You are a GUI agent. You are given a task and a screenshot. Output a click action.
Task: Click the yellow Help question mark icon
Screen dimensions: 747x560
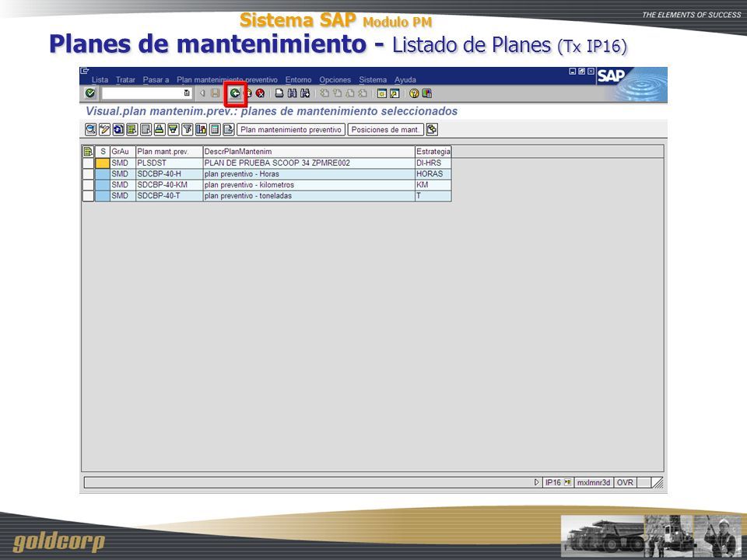414,93
